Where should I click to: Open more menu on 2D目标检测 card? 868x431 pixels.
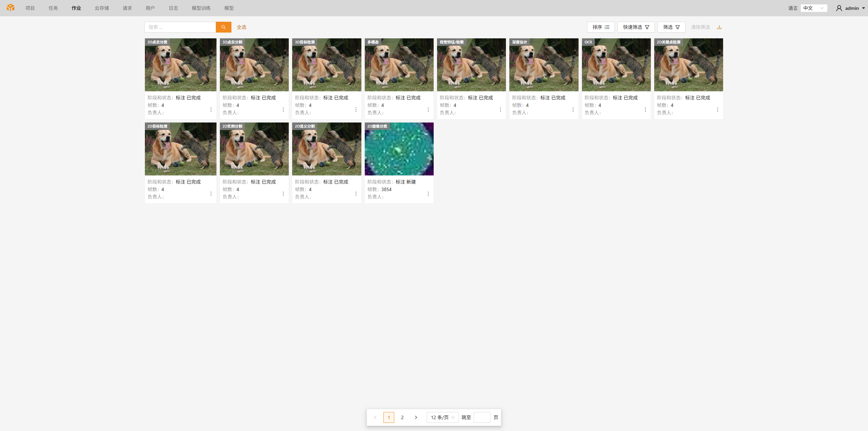(211, 194)
